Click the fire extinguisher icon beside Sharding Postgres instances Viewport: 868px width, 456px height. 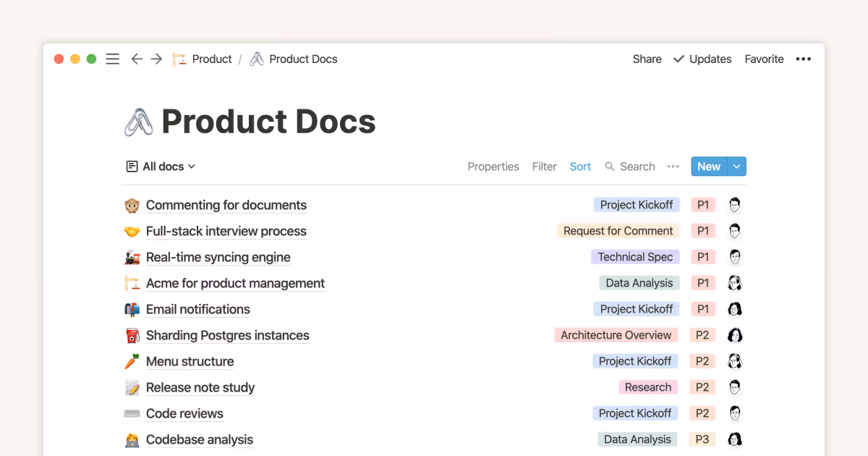pos(132,335)
